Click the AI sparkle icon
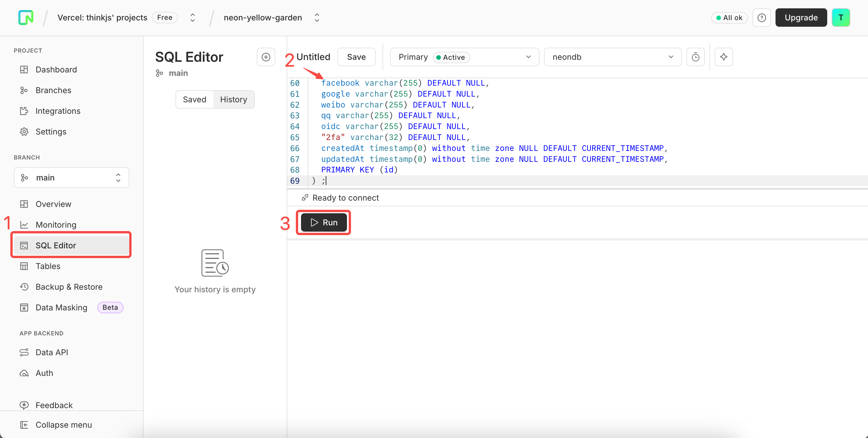Screen dimensions: 868x438 724,57
